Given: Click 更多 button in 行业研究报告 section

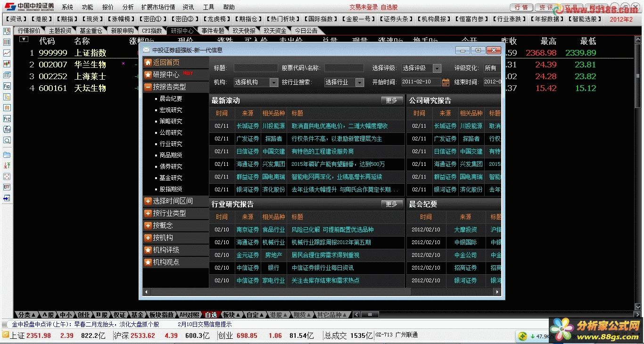Looking at the screenshot, I should point(392,204).
